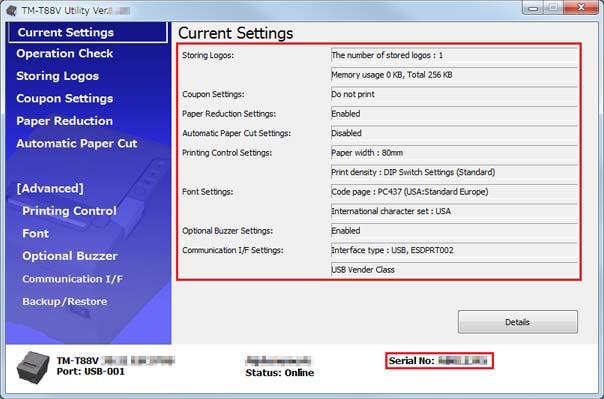Click the printer icon beside TM-T88V
This screenshot has width=604, height=399.
pyautogui.click(x=33, y=367)
